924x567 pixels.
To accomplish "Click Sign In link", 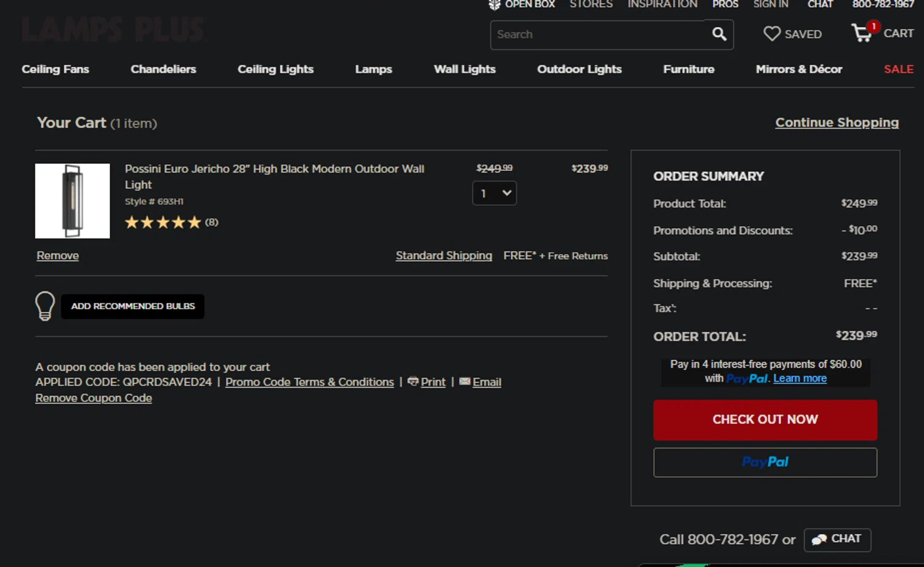I will 771,4.
